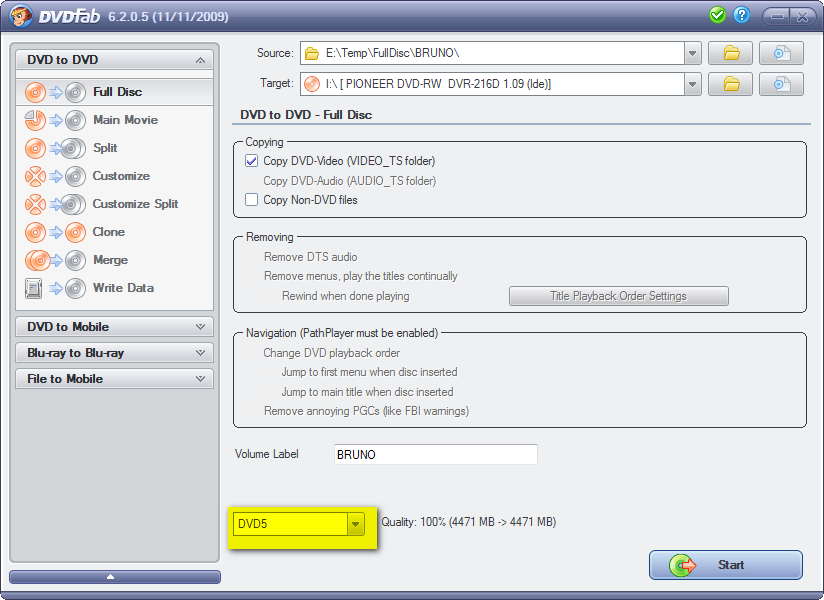Close the DVDFab window
Viewport: 824px width, 600px height.
pos(802,16)
